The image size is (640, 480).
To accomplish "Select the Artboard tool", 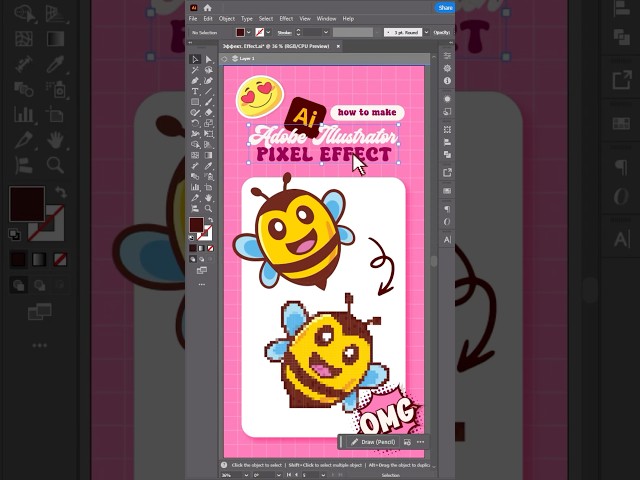I will coord(209,187).
